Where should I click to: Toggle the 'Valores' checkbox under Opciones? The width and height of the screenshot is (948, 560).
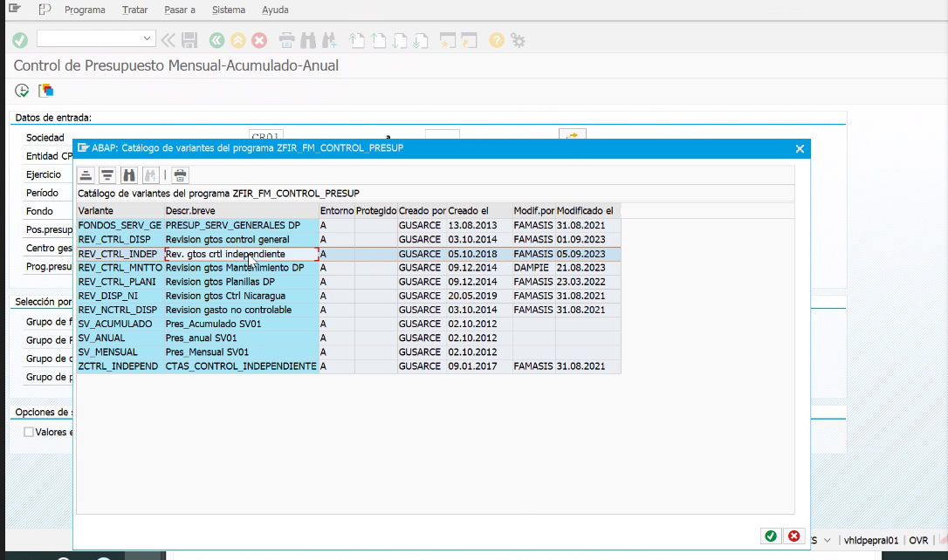pyautogui.click(x=29, y=432)
